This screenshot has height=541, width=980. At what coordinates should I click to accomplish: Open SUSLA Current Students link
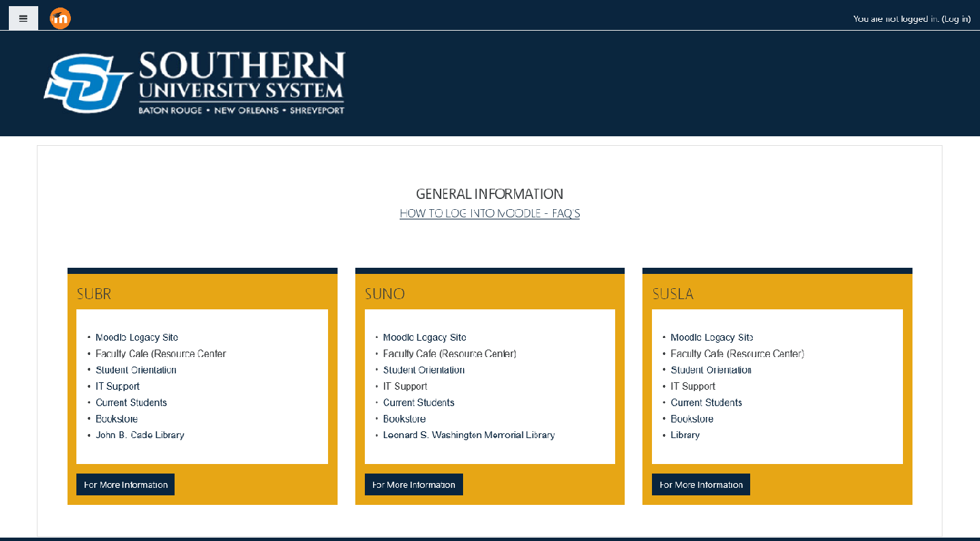pyautogui.click(x=707, y=403)
